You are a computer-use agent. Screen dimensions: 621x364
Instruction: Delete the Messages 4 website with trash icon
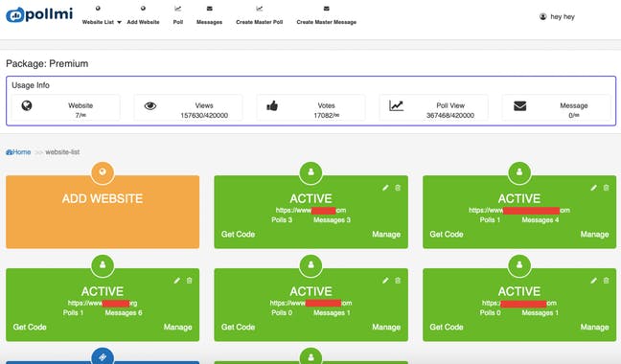click(x=606, y=188)
